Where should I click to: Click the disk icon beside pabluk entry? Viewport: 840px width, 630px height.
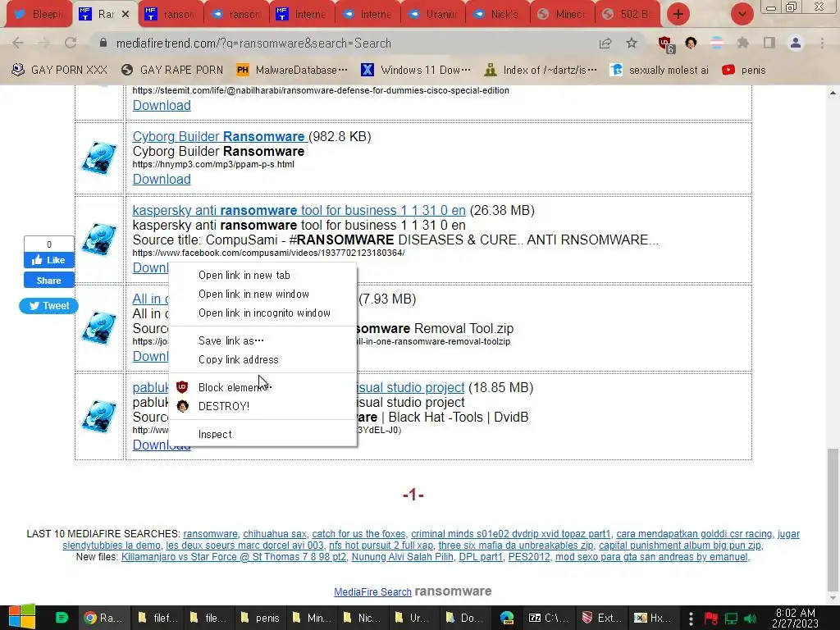(99, 416)
